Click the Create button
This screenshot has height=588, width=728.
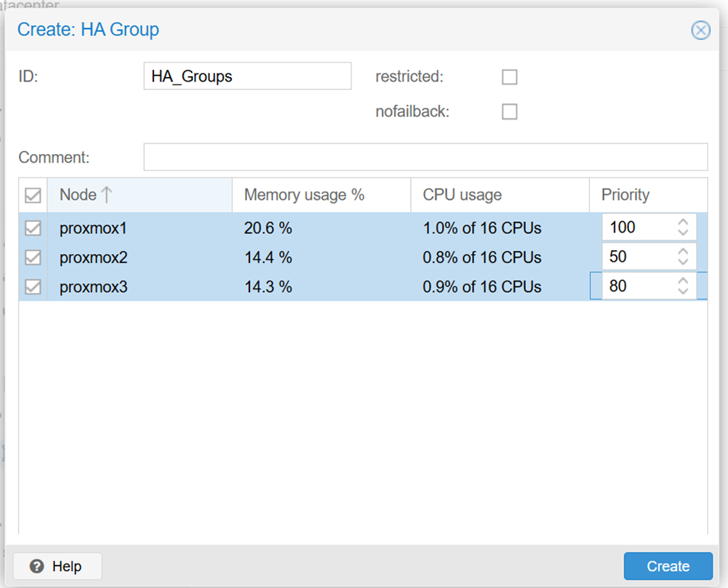(668, 567)
